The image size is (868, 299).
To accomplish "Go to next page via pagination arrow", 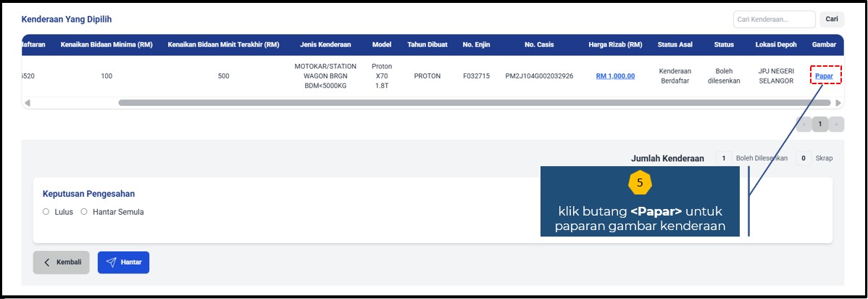I will [836, 124].
